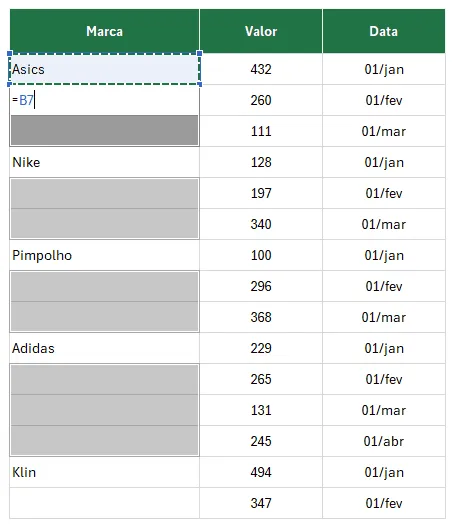Select the Klin brand cell

coord(104,472)
